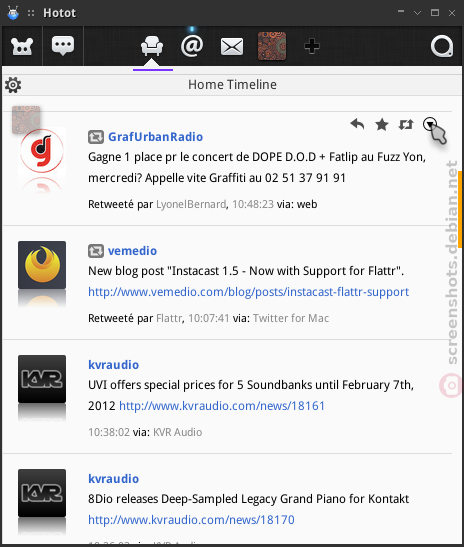Click retweeter name Flattr
The width and height of the screenshot is (464, 547).
[169, 318]
